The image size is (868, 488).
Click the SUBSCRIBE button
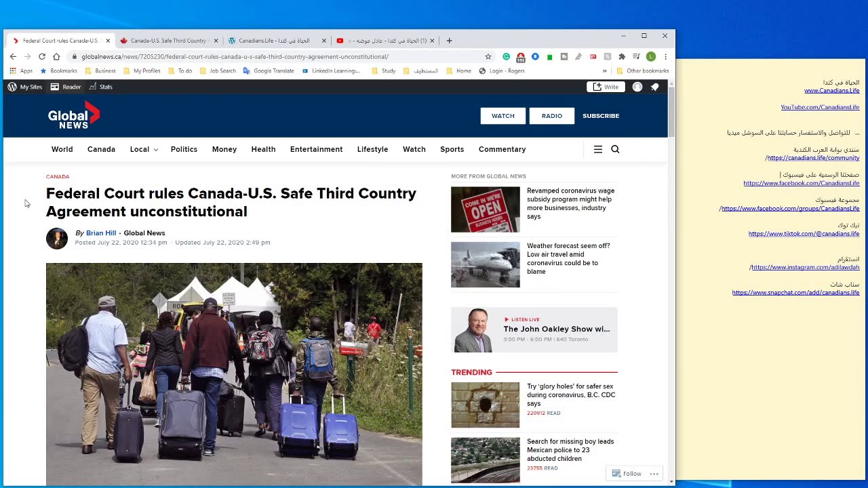tap(600, 116)
